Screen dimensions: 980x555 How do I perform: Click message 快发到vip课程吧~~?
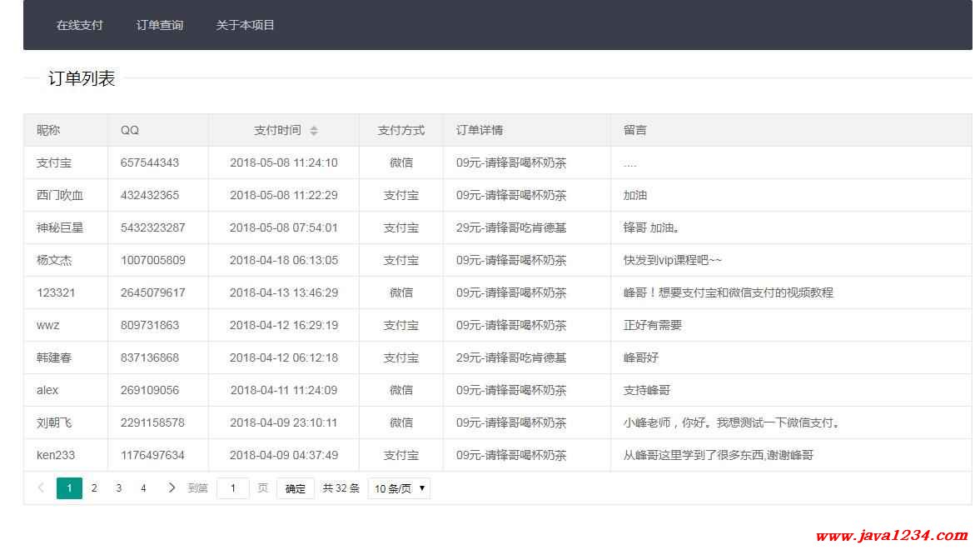pyautogui.click(x=673, y=260)
